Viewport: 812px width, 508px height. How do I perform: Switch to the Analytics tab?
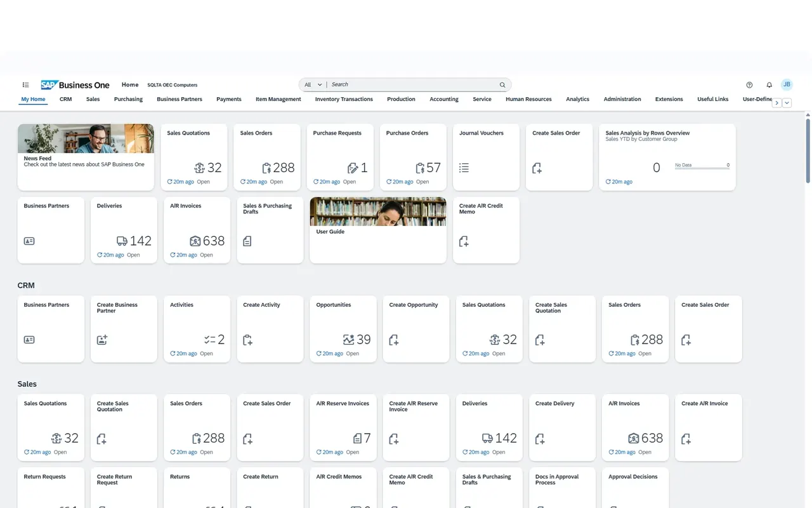click(578, 99)
